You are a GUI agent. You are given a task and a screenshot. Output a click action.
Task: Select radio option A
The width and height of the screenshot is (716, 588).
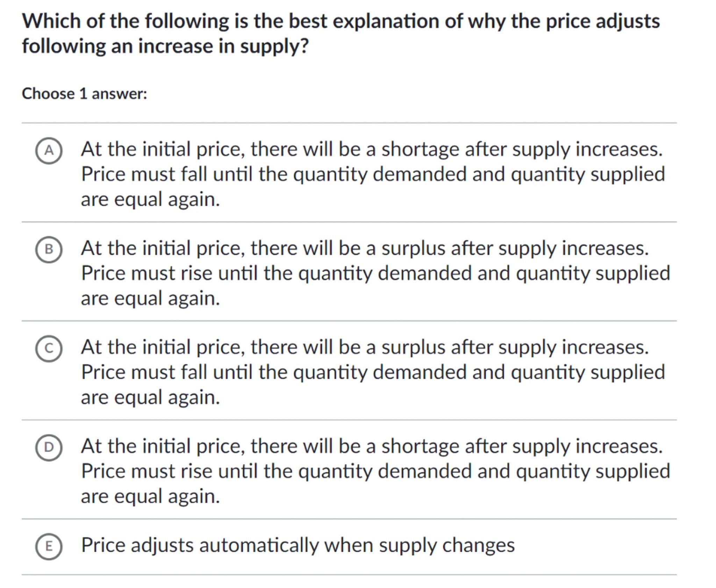49,151
